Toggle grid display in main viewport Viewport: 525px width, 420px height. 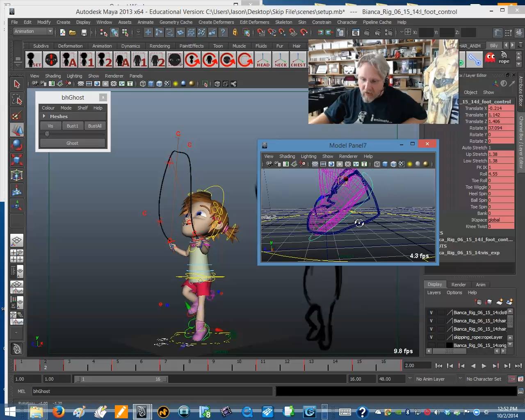pos(81,84)
